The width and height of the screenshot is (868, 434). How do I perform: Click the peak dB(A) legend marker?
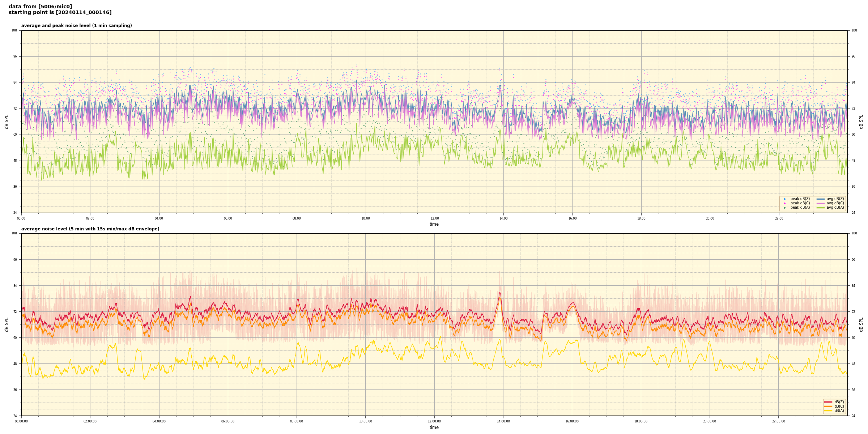coord(784,208)
